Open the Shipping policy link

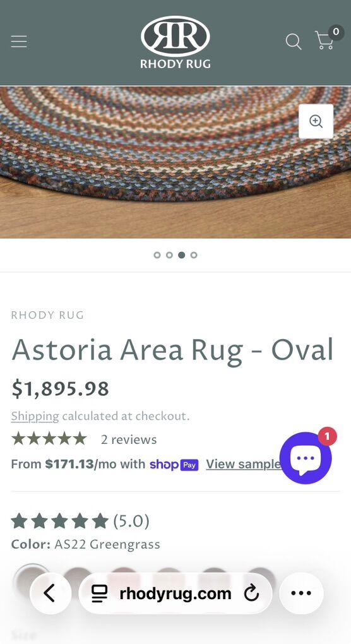(35, 416)
